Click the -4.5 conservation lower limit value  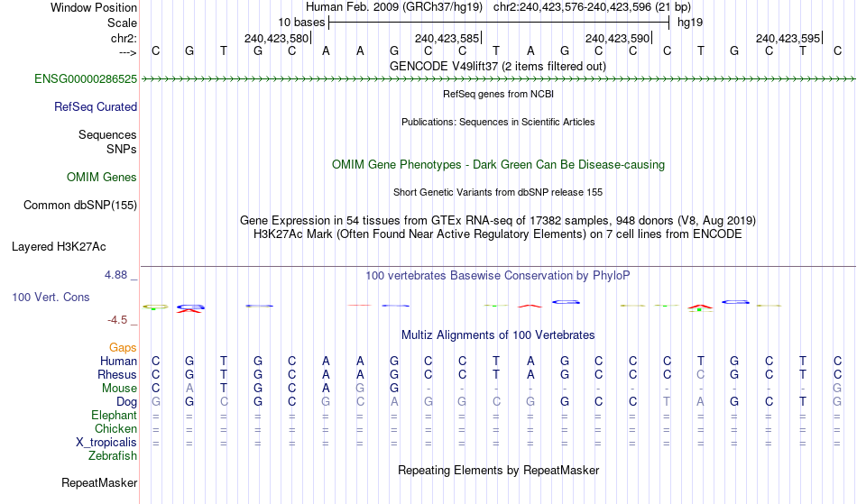[117, 320]
